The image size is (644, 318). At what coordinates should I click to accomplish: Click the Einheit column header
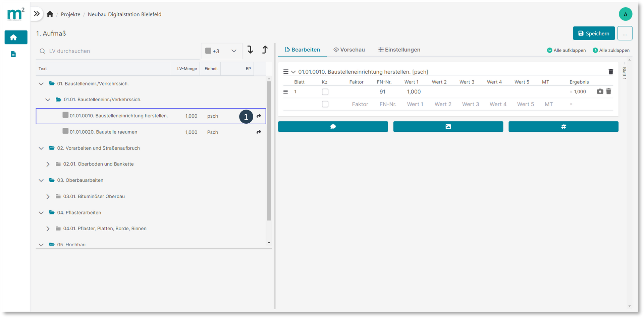click(211, 69)
